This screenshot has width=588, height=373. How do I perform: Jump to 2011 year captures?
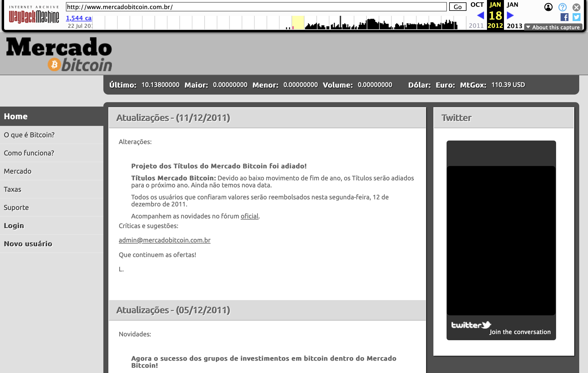476,26
